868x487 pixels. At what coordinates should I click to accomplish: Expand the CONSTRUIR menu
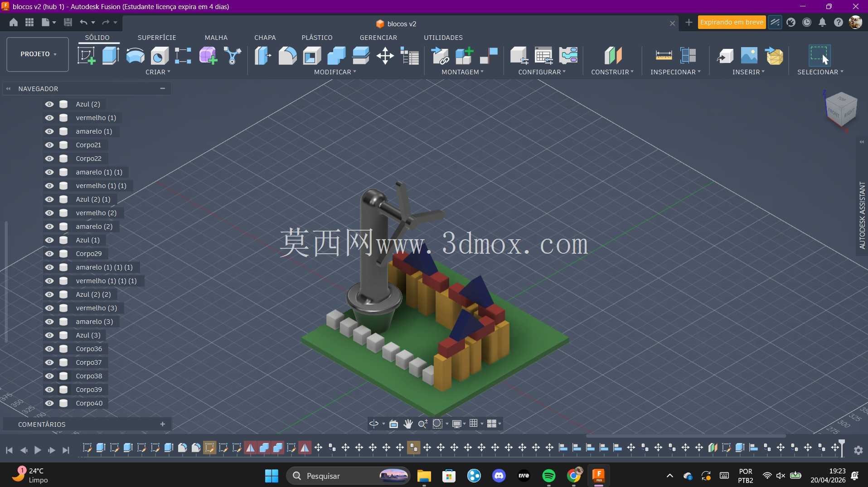click(612, 72)
